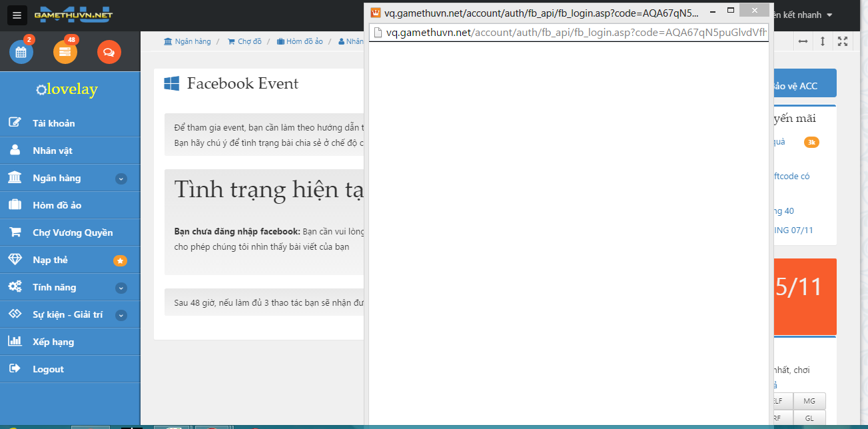Click the orange icon with badge 48

[x=65, y=52]
